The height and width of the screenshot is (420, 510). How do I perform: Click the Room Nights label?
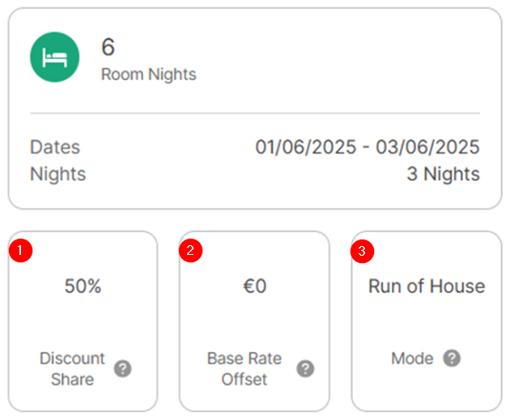pos(148,74)
